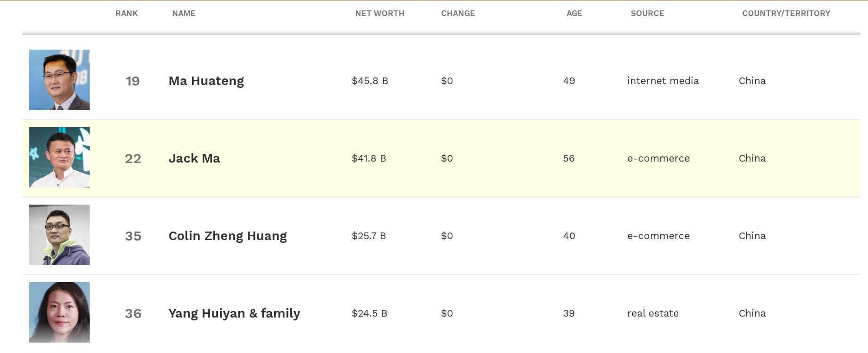Click the rank number 22

tap(133, 158)
